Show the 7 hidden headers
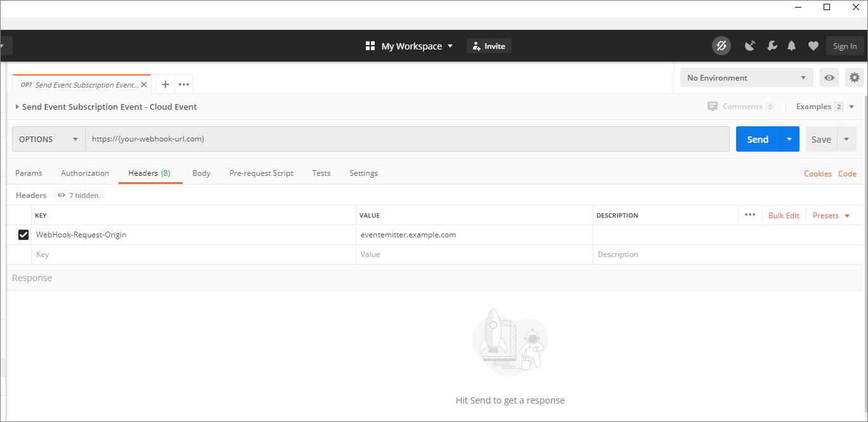This screenshot has width=868, height=422. coord(78,195)
